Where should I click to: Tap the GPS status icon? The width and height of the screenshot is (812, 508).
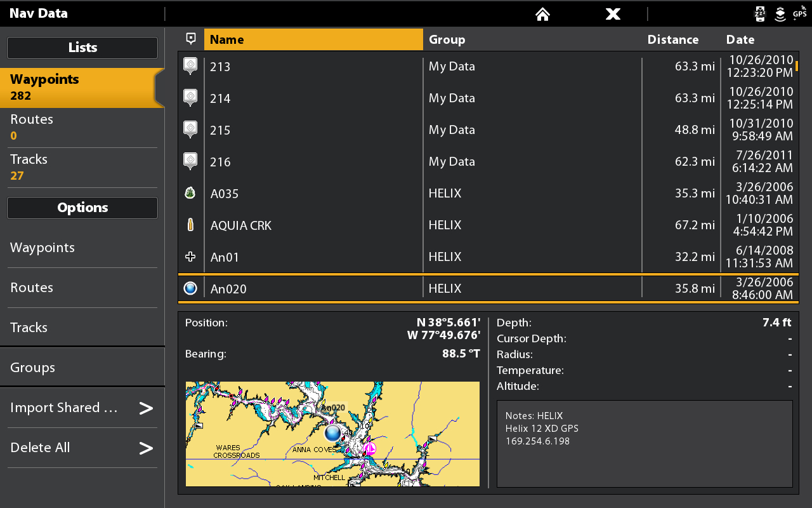click(800, 13)
